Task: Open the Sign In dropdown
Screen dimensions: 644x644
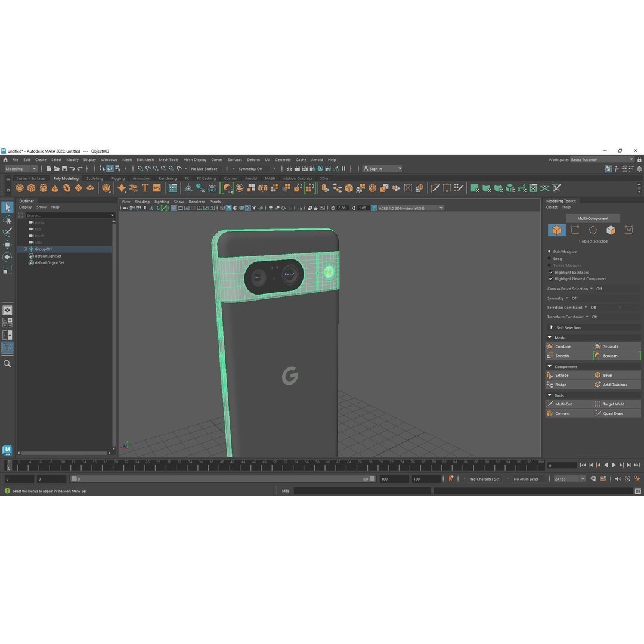Action: click(x=382, y=169)
